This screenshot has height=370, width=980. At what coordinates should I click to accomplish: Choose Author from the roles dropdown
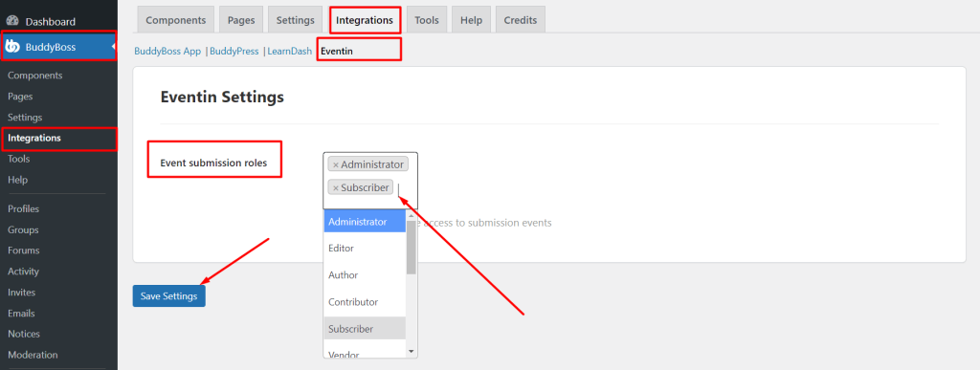coord(365,275)
